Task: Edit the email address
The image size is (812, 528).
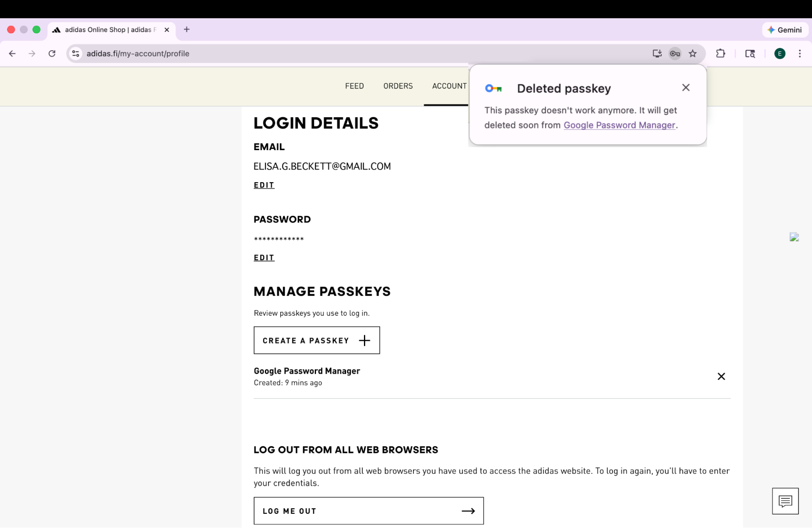Action: 264,185
